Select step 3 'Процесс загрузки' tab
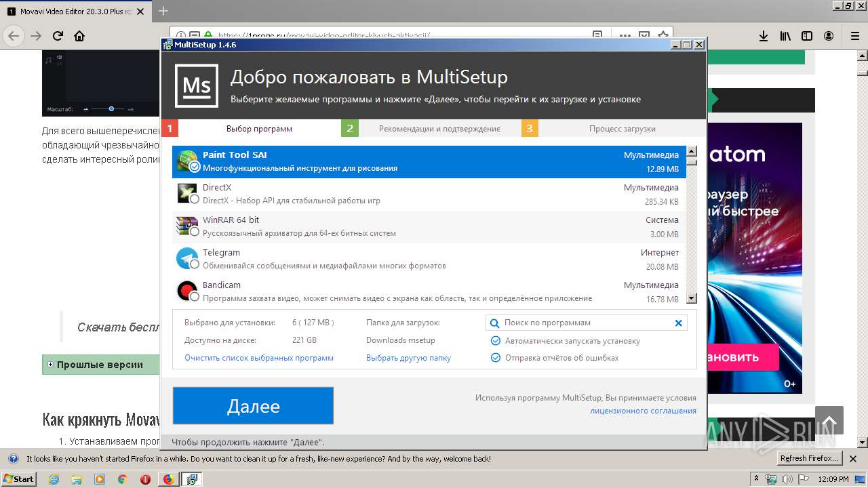 [614, 129]
